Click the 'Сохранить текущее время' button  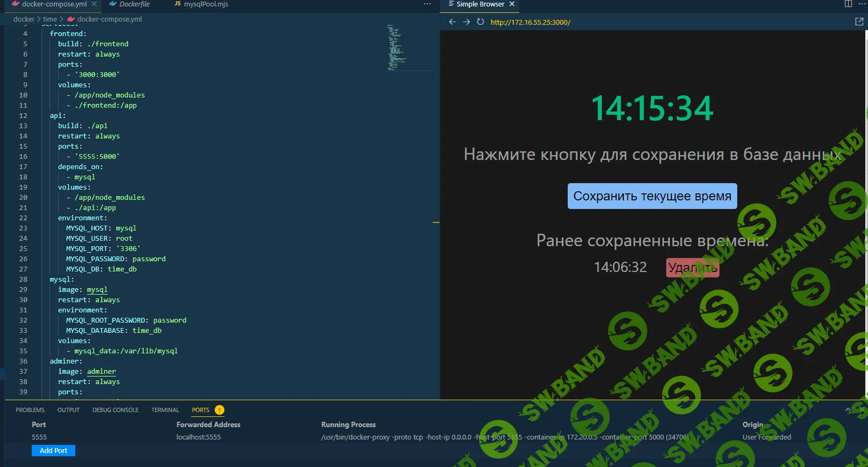pyautogui.click(x=652, y=196)
